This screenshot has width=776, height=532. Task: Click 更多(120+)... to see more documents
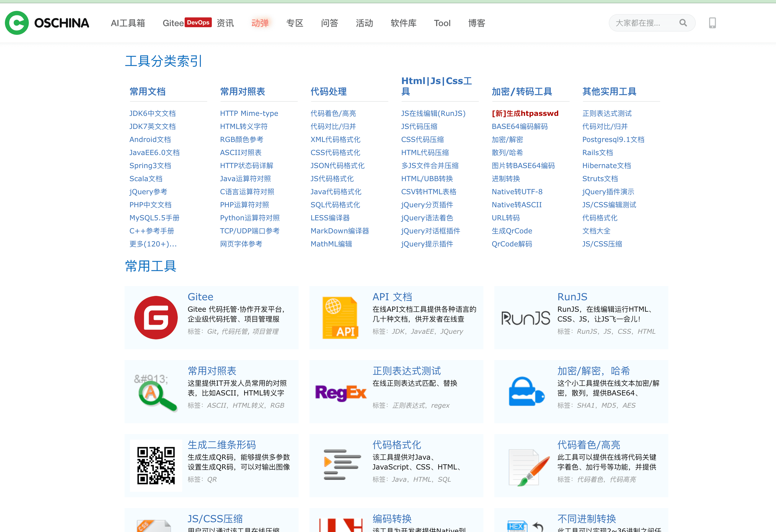point(153,244)
